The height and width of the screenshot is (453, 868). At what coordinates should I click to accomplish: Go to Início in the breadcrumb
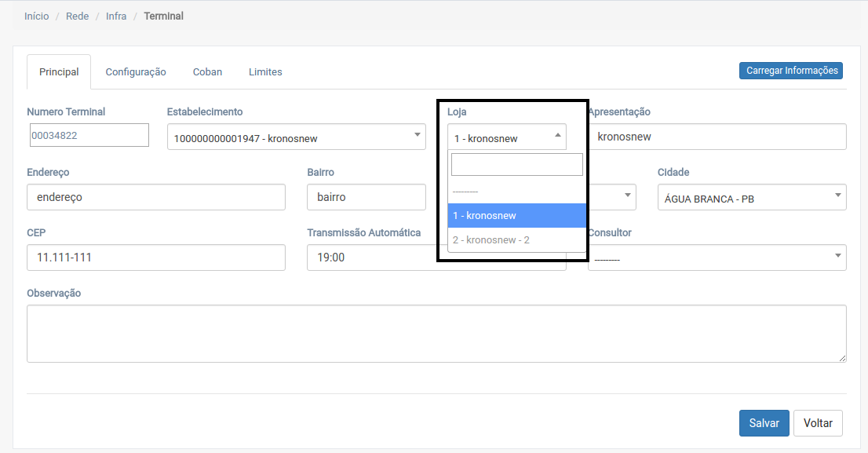[36, 16]
